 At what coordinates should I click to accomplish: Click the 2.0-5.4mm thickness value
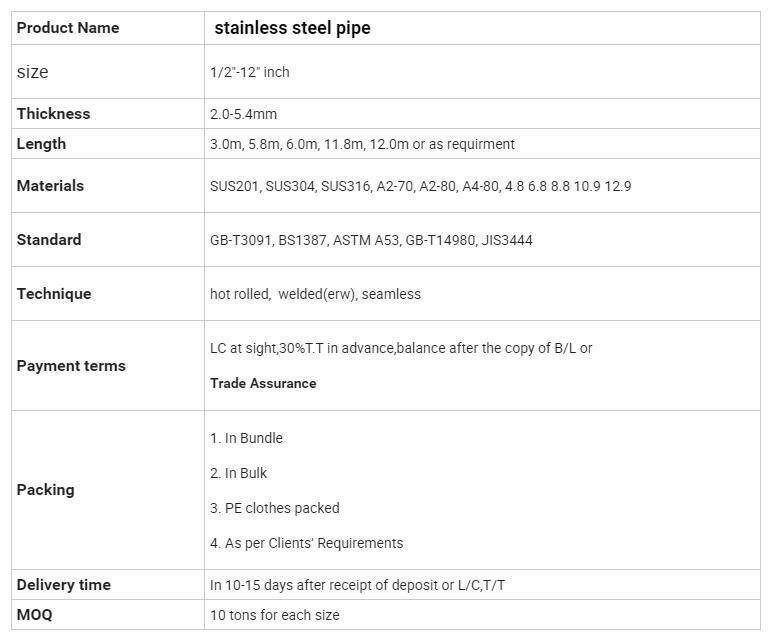(x=243, y=114)
